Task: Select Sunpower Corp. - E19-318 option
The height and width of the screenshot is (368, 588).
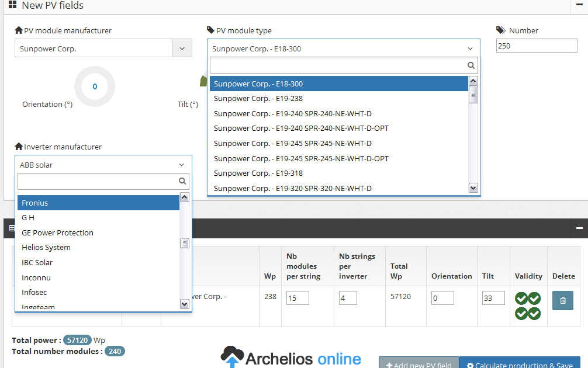Action: coord(339,173)
